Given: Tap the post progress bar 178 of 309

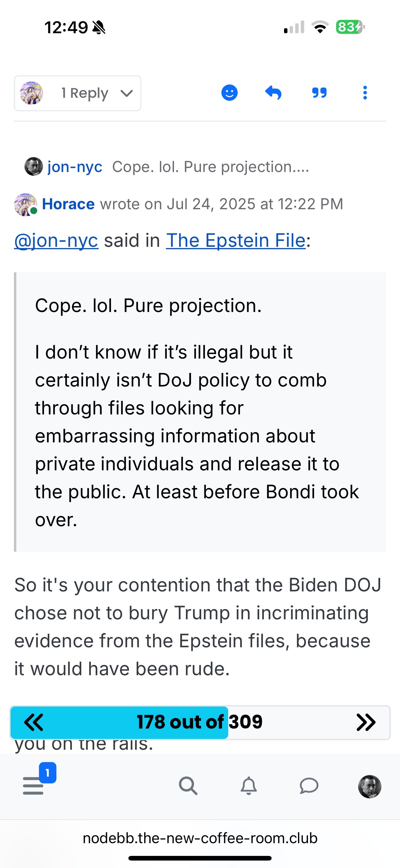Looking at the screenshot, I should (x=199, y=722).
